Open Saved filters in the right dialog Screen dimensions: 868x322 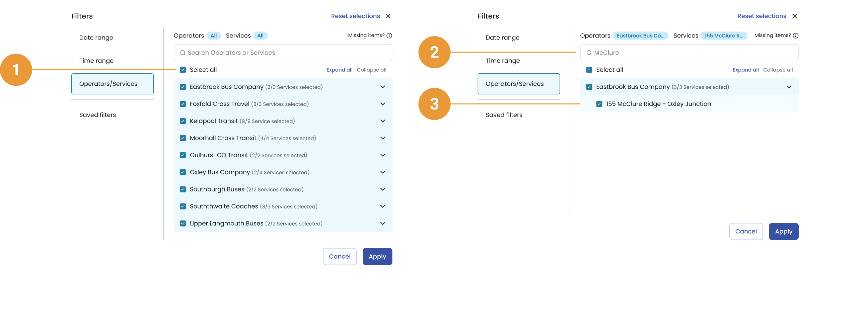click(504, 115)
